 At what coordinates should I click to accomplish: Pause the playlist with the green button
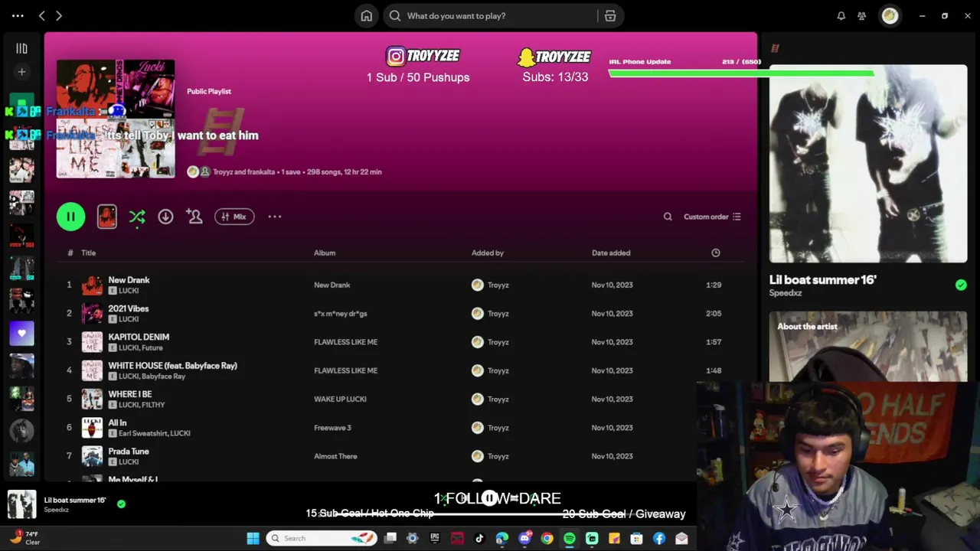pos(70,217)
